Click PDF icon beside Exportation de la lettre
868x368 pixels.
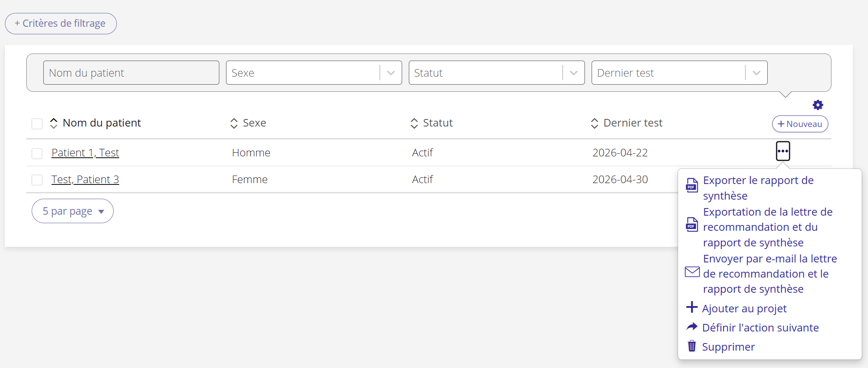click(692, 224)
